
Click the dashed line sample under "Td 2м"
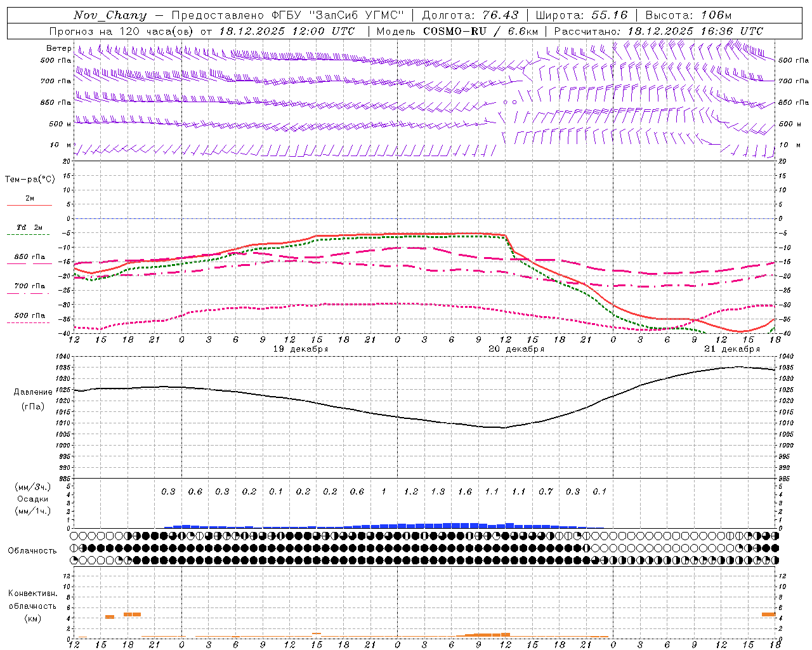coord(29,235)
